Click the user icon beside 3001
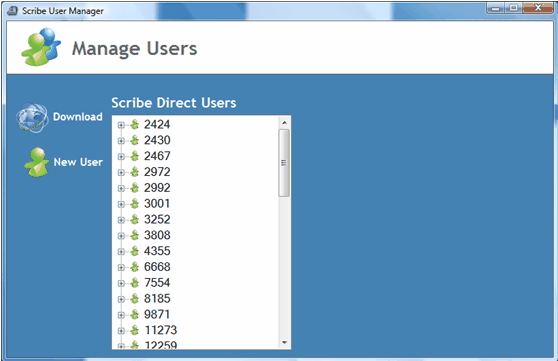 (135, 204)
